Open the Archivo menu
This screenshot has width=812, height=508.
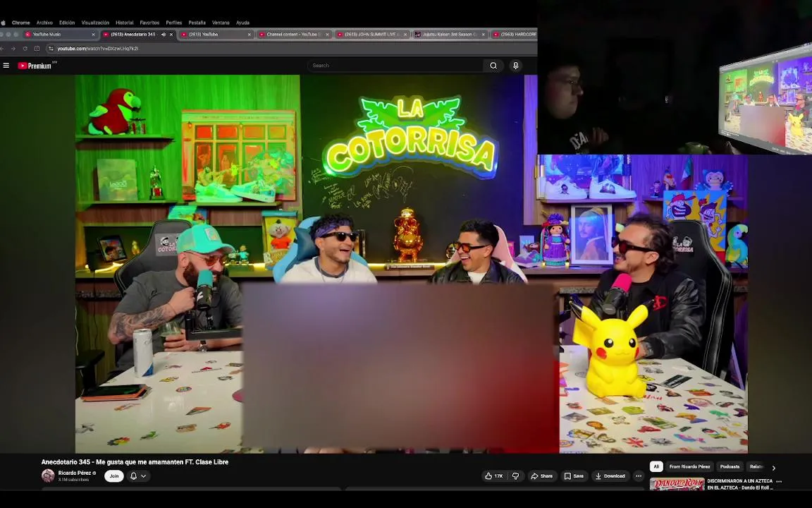[44, 23]
